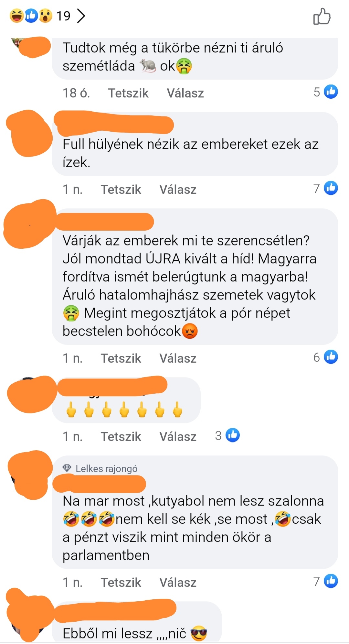Open the '19' reactions count
Viewport: 349px width, 644px height.
pos(63,16)
